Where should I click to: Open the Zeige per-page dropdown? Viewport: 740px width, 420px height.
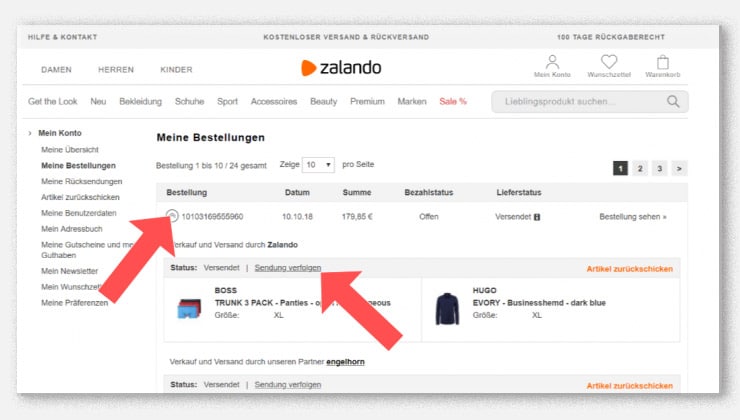pyautogui.click(x=319, y=164)
